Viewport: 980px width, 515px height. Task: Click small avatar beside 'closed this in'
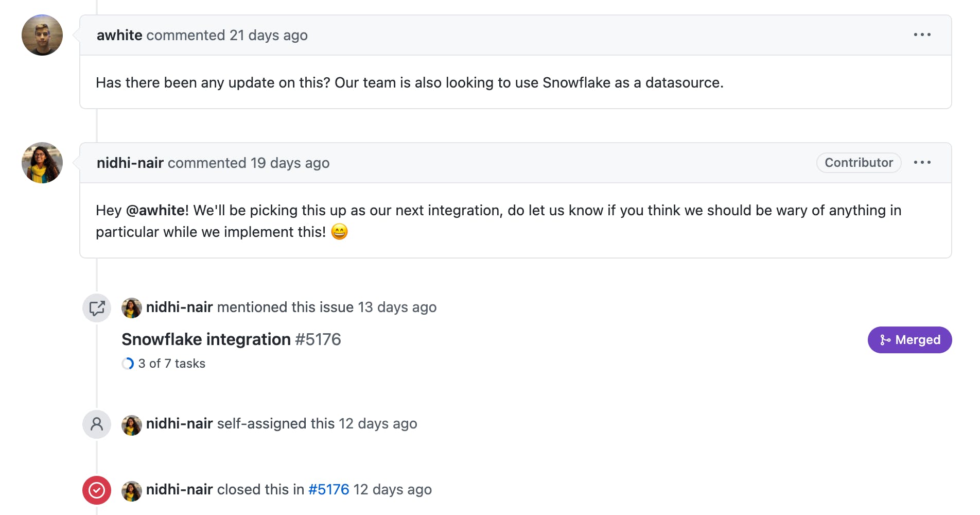pyautogui.click(x=132, y=491)
